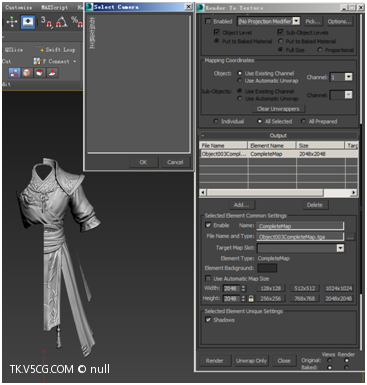Uncheck the Shadows checkbox
This screenshot has width=367, height=385.
pos(208,320)
